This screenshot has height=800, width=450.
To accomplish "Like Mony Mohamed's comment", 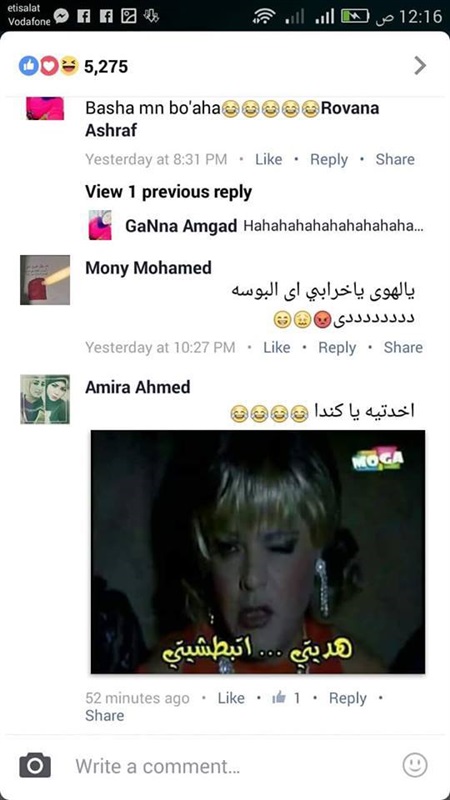I will [277, 347].
